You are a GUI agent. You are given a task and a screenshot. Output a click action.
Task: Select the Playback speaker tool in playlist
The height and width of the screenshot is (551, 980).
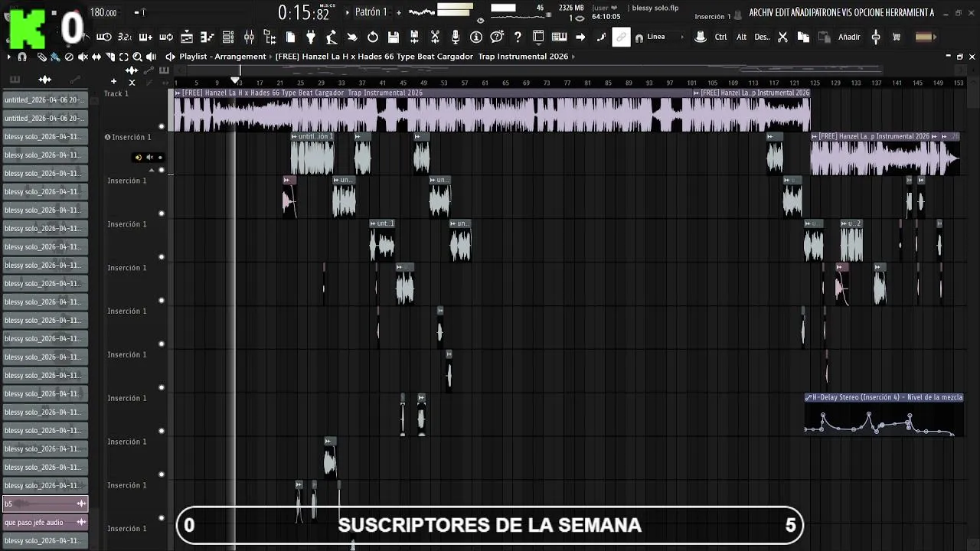[x=152, y=57]
